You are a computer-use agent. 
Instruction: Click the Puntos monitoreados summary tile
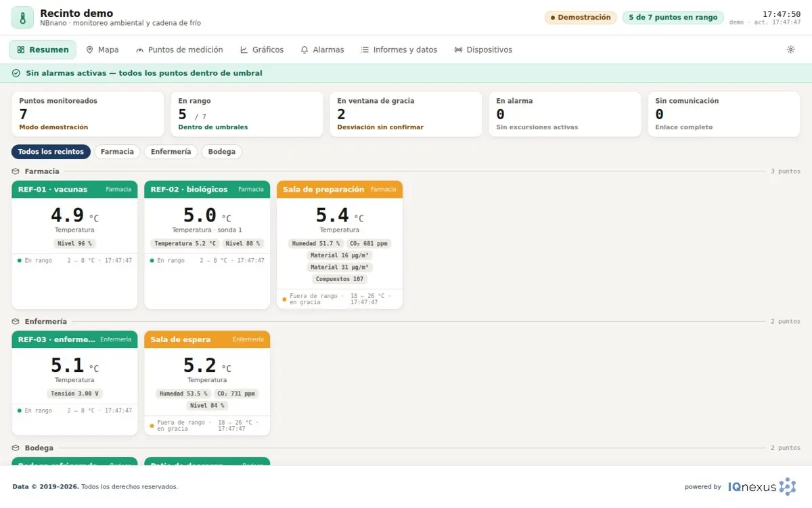pos(88,114)
